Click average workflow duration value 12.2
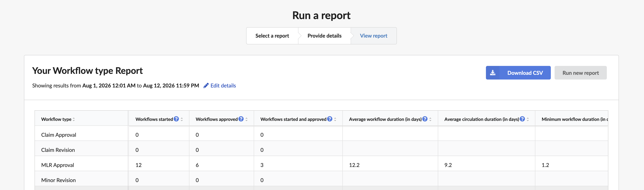Screen dimensions: 644x190 (x=354, y=165)
